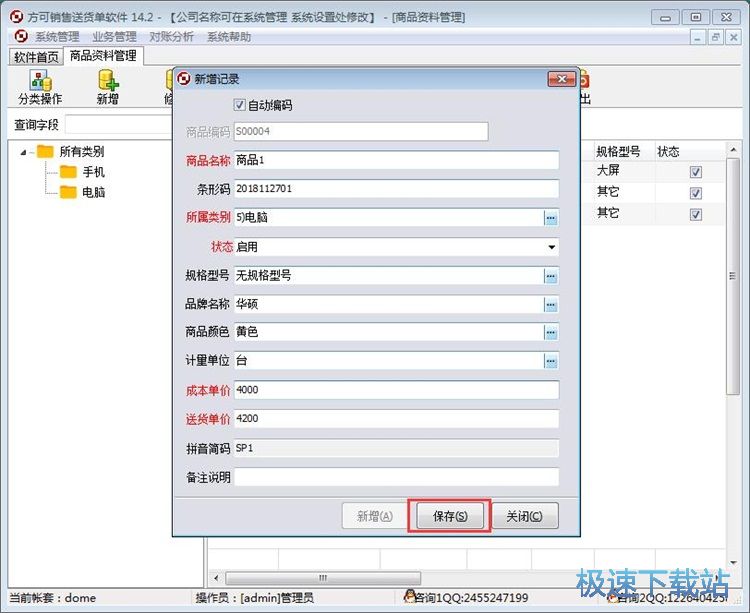Click the vertical scrollbar thumb of the table
Viewport: 750px width, 613px height.
pos(732,276)
